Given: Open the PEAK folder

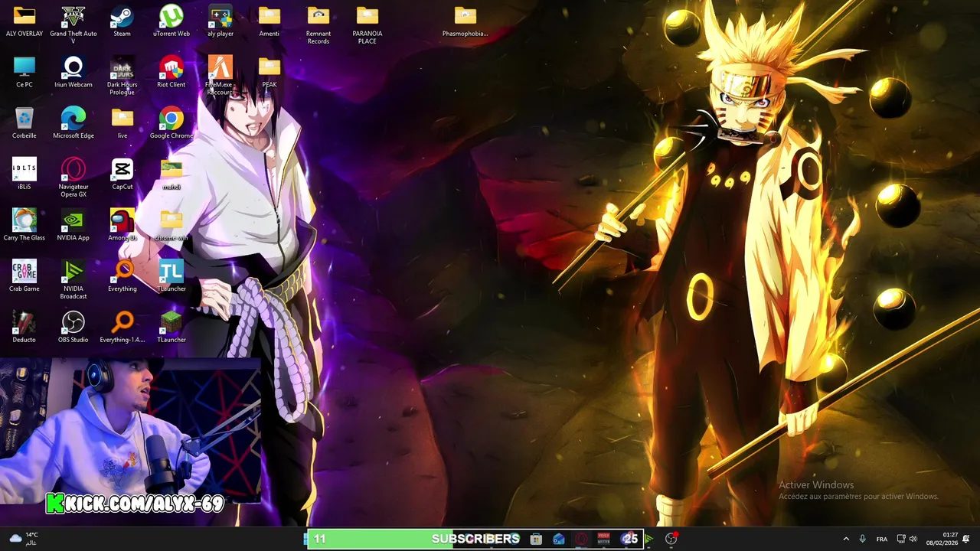Looking at the screenshot, I should (269, 73).
